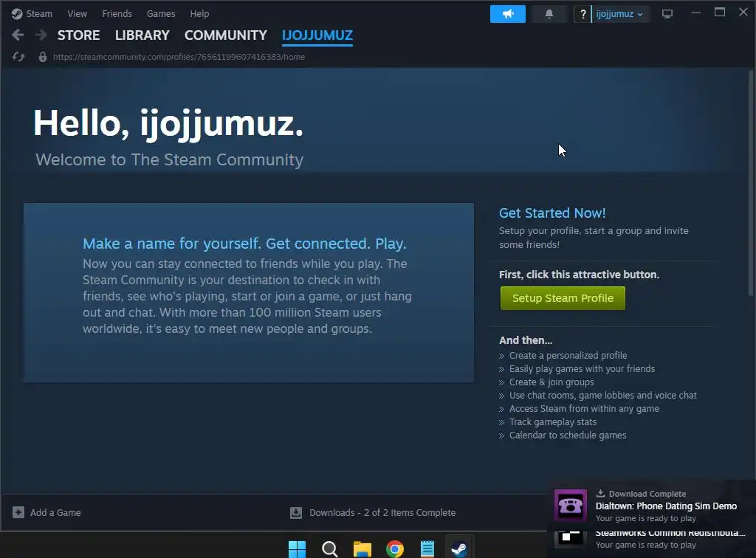756x558 pixels.
Task: Click the padlock security icon
Action: (x=42, y=57)
